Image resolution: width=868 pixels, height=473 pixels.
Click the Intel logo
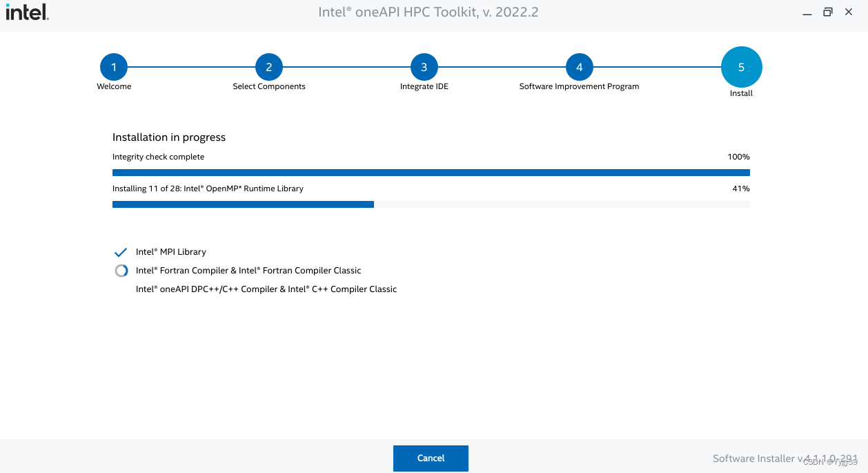tap(28, 12)
